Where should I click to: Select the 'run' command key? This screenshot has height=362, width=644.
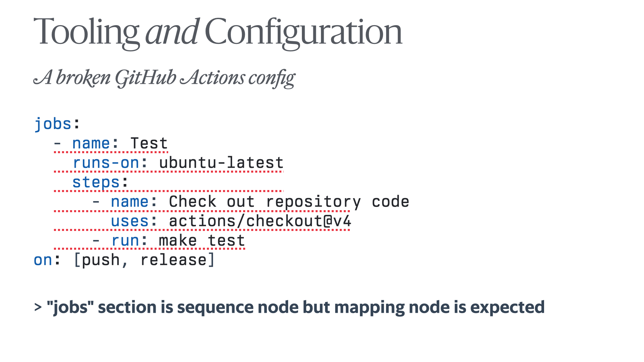tap(124, 240)
